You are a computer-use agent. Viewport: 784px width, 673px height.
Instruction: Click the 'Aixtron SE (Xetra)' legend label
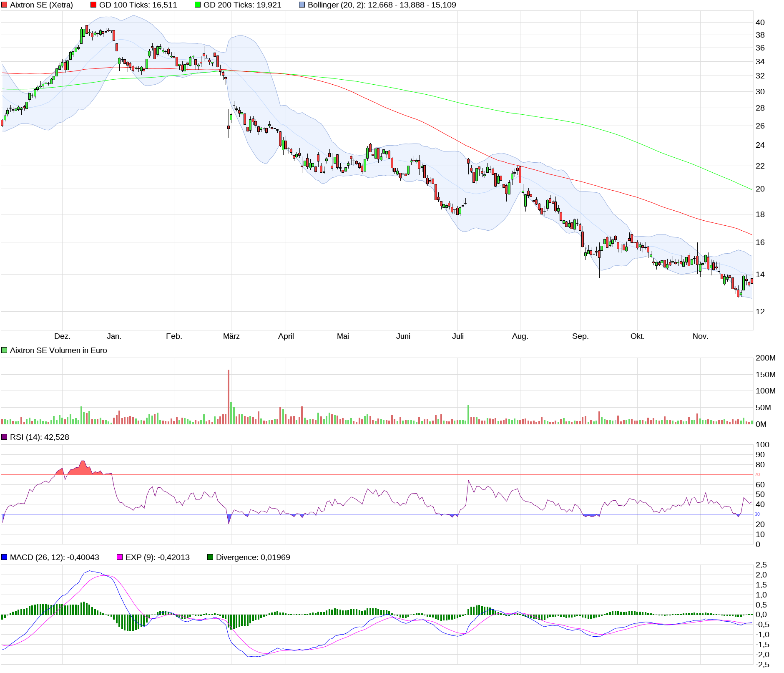(41, 5)
